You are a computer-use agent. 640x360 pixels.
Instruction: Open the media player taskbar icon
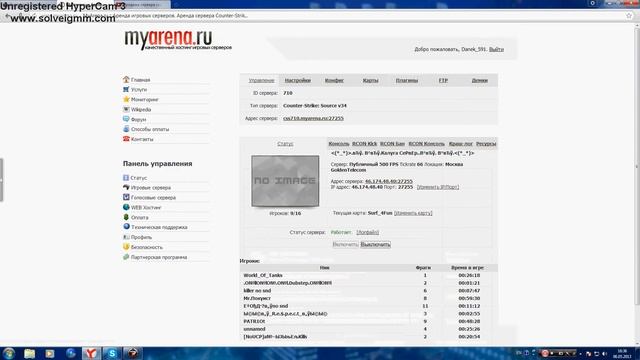[50, 353]
